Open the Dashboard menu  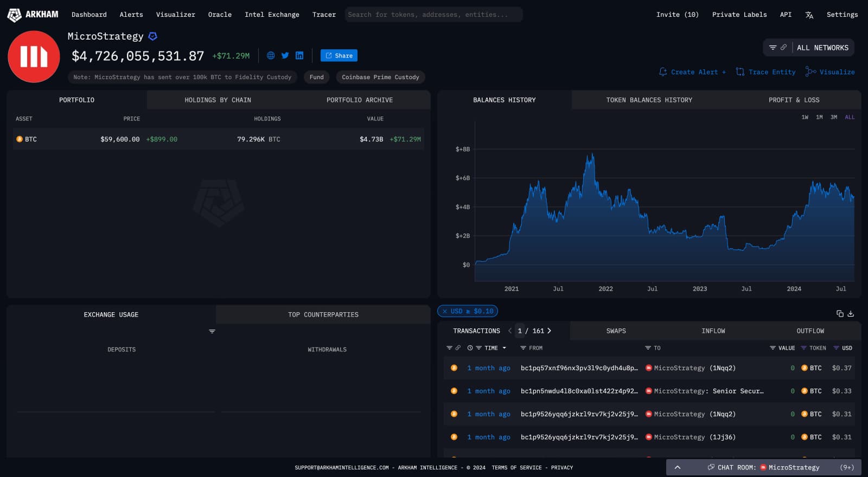tap(89, 15)
